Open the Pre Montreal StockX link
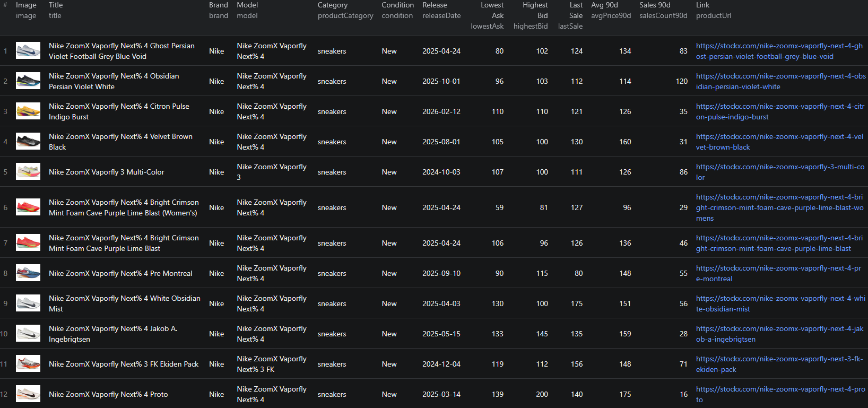The width and height of the screenshot is (868, 408). click(x=779, y=273)
